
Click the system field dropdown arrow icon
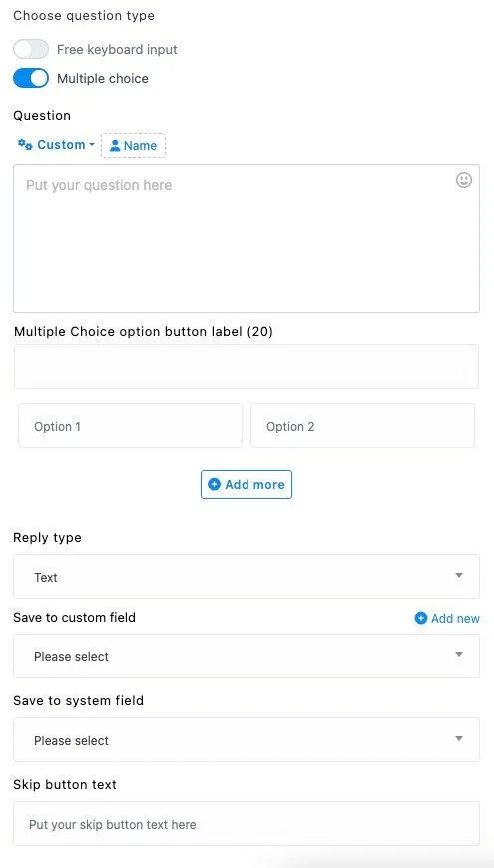[x=458, y=739]
